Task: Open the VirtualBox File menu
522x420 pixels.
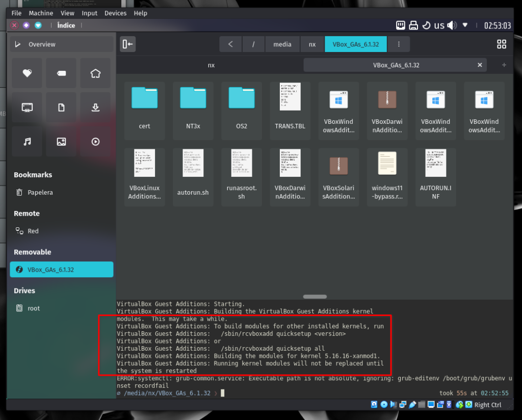Action: [16, 13]
